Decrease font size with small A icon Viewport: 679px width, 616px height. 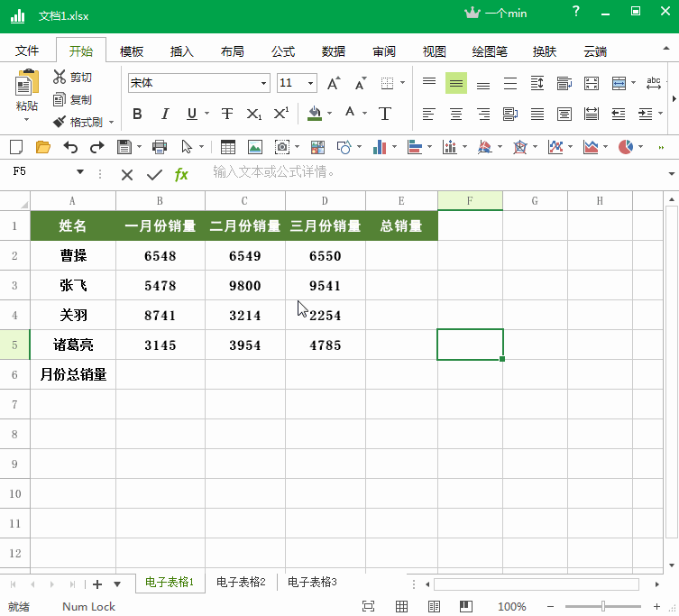(x=360, y=83)
